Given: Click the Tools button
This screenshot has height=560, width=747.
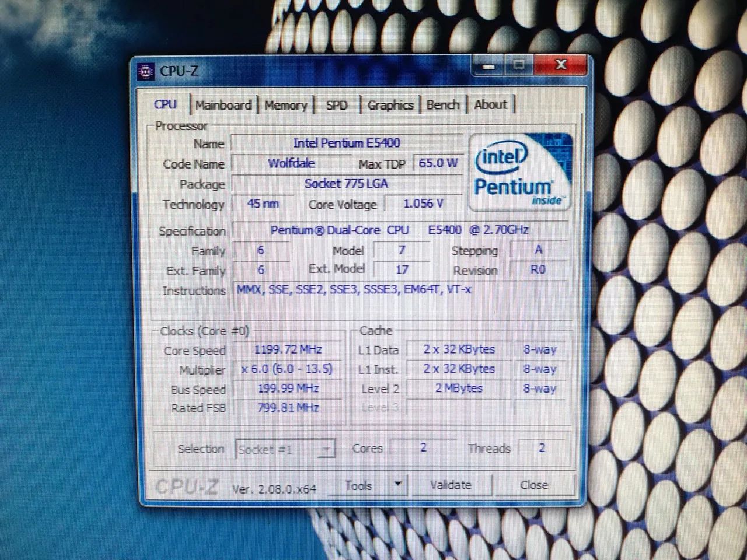Looking at the screenshot, I should (358, 485).
